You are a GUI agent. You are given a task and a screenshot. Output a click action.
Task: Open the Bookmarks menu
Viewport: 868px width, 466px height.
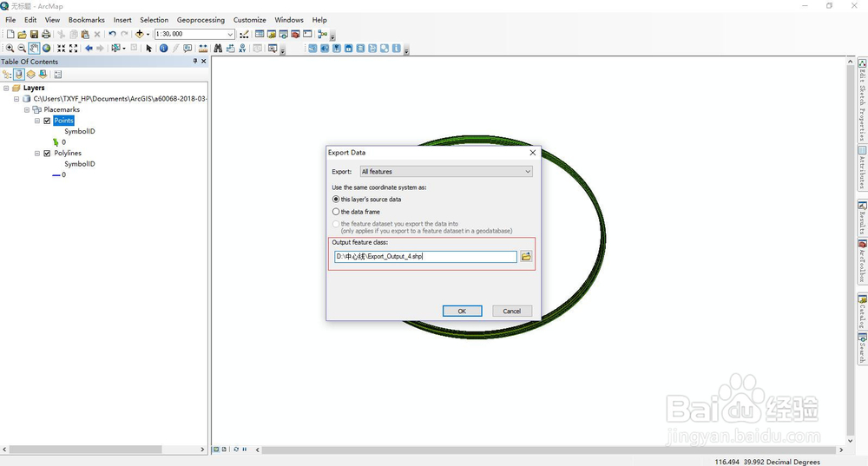[x=86, y=20]
